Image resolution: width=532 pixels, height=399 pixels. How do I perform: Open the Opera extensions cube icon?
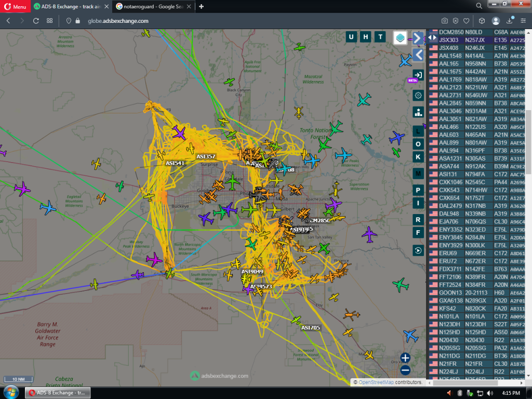coord(482,21)
